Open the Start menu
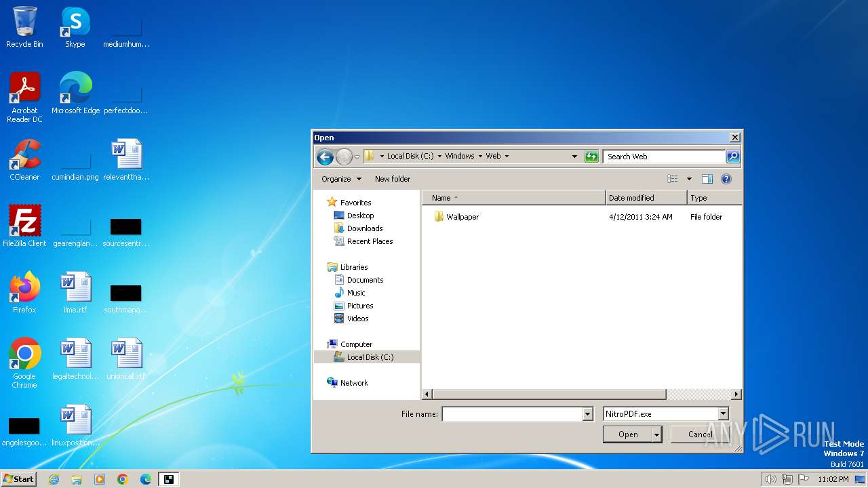The height and width of the screenshot is (488, 868). click(x=19, y=479)
